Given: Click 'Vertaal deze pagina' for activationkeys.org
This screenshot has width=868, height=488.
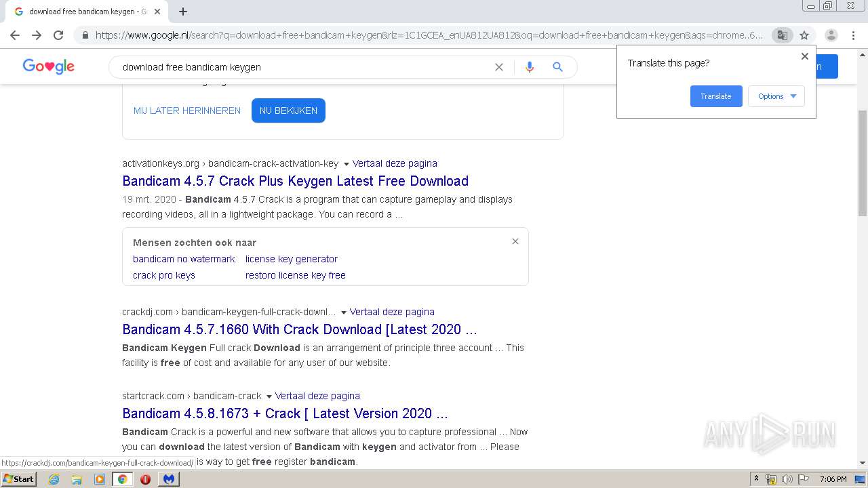Looking at the screenshot, I should click(395, 163).
